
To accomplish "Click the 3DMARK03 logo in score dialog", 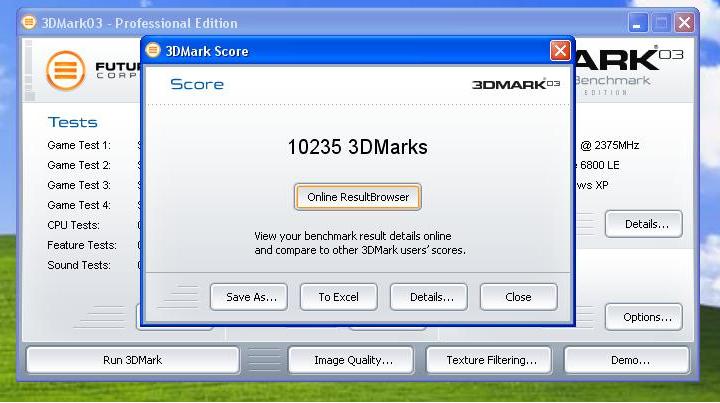I will pyautogui.click(x=516, y=84).
